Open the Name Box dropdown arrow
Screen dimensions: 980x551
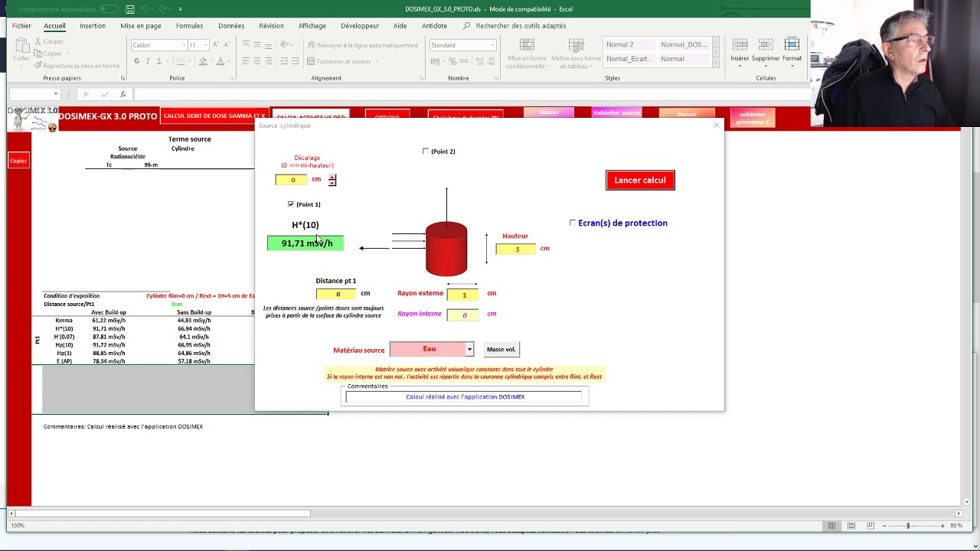click(x=55, y=94)
